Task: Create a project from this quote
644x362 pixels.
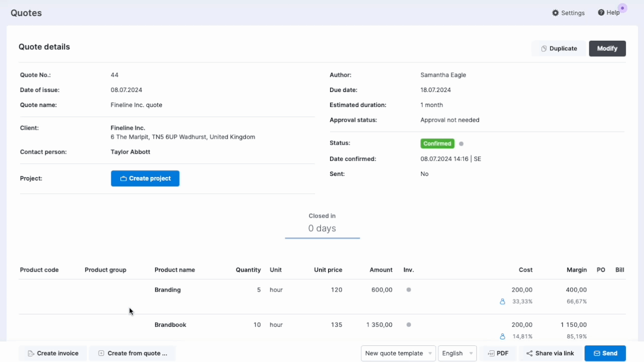Action: click(x=145, y=178)
